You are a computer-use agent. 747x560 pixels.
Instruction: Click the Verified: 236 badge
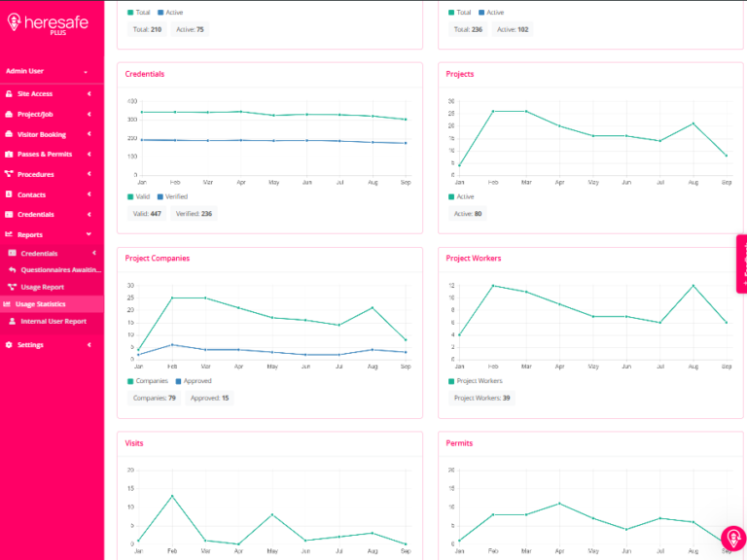[194, 214]
